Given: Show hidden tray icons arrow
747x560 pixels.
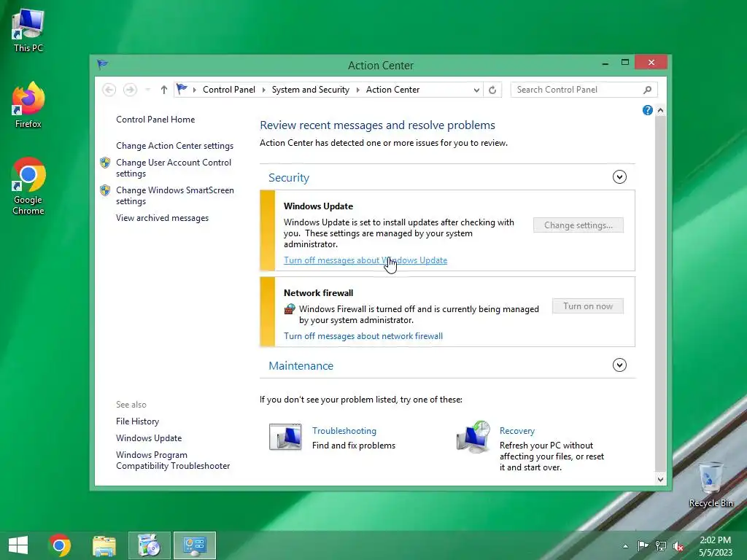Looking at the screenshot, I should coord(625,546).
